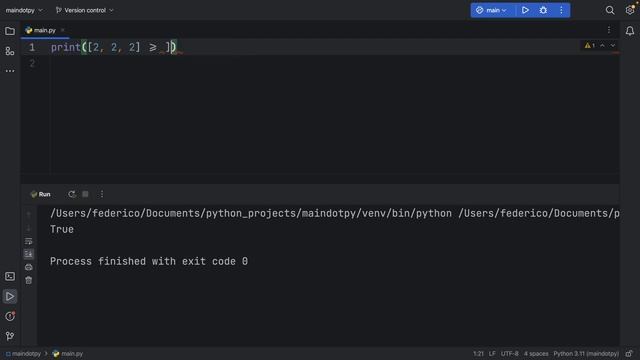Screen dimensions: 640x360
Task: Open the Run tool window sidebar icon
Action: click(x=10, y=297)
